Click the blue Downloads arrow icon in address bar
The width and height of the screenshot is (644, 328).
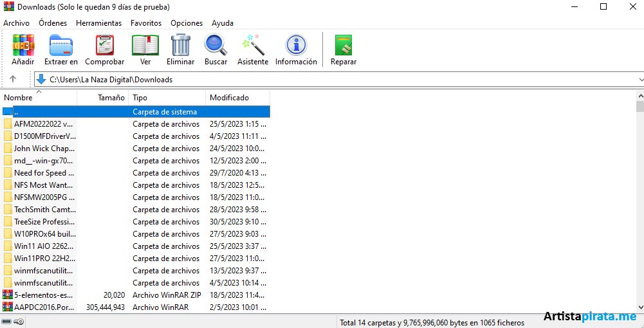41,79
